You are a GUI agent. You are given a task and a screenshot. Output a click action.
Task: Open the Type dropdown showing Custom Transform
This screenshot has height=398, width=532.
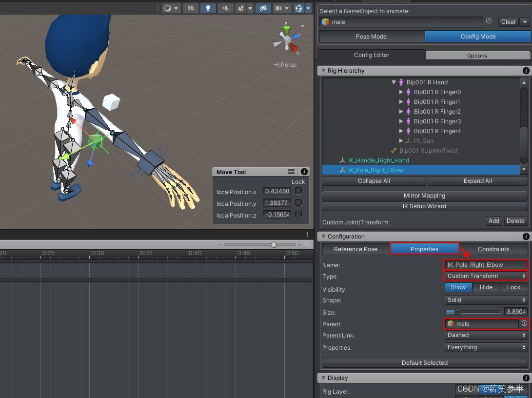[485, 276]
